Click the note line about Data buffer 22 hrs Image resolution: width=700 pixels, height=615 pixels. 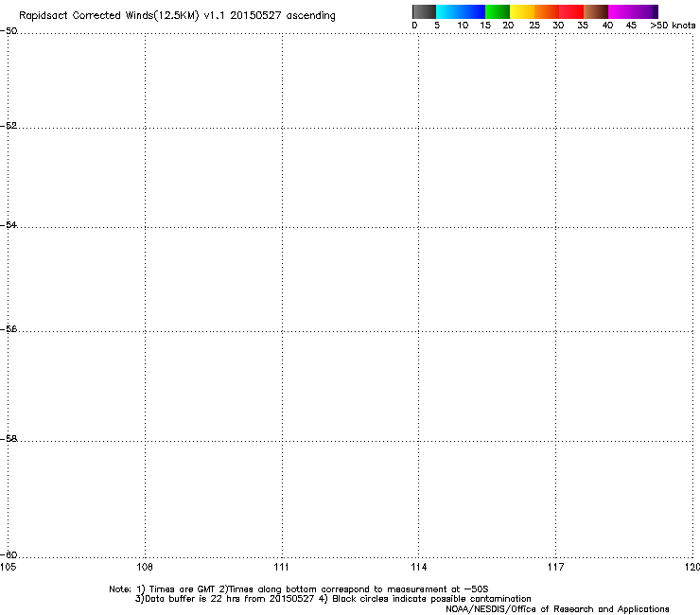point(333,599)
